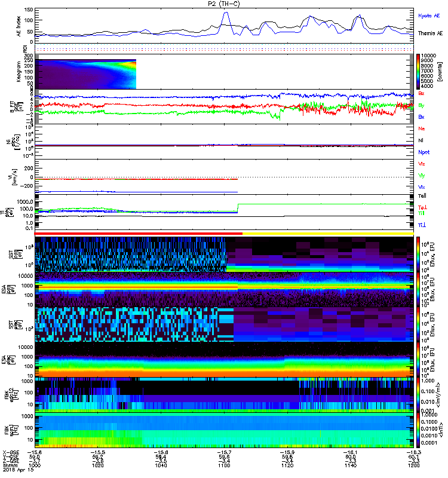Click the 1020 time tick label

(x=98, y=465)
